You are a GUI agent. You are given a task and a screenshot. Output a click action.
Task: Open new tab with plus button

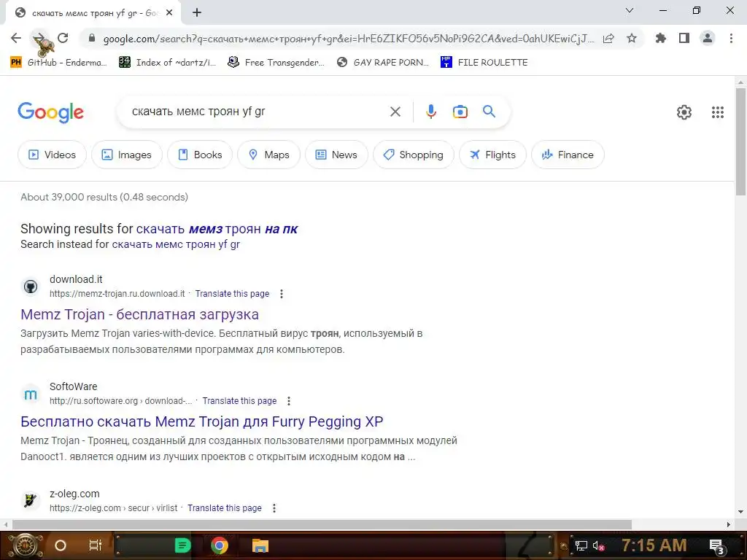coord(197,13)
